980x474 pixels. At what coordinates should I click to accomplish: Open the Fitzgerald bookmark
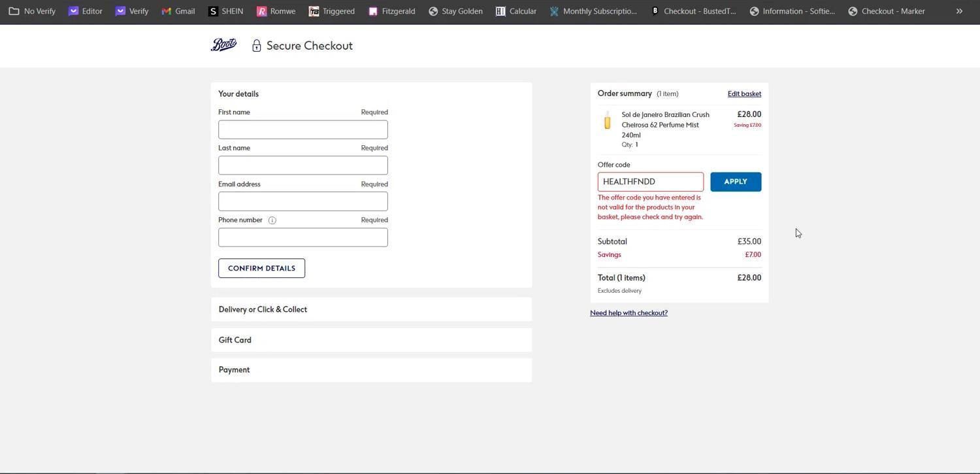[x=391, y=11]
